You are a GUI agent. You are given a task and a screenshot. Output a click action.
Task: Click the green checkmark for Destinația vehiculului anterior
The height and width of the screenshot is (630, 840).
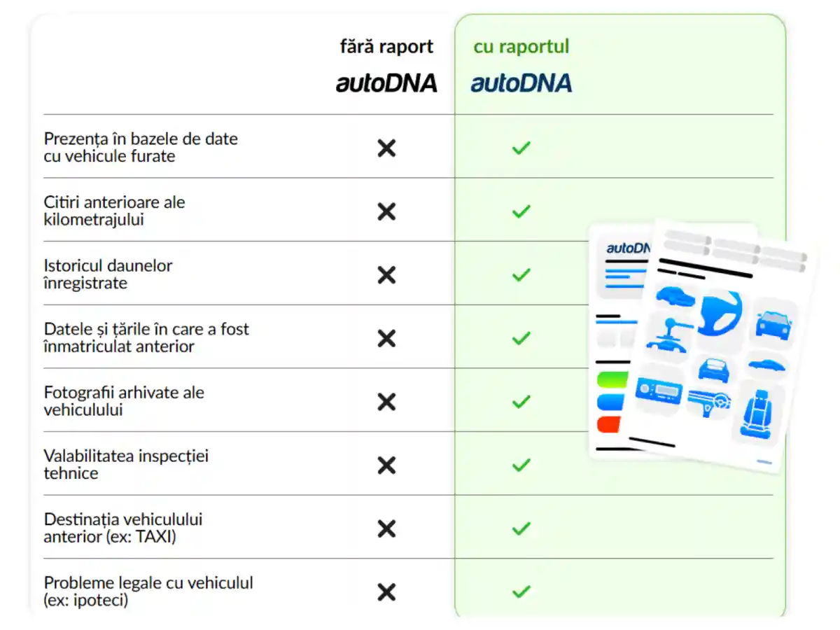(x=521, y=528)
